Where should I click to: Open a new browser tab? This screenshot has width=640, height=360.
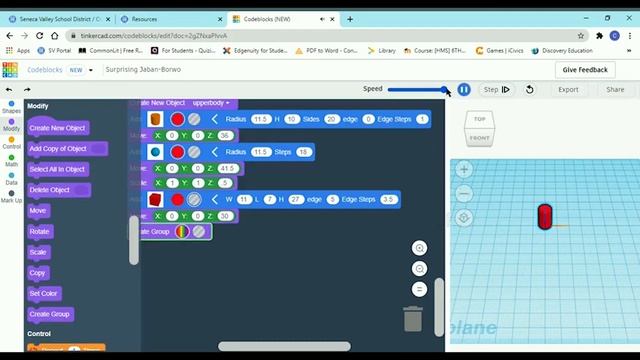350,19
